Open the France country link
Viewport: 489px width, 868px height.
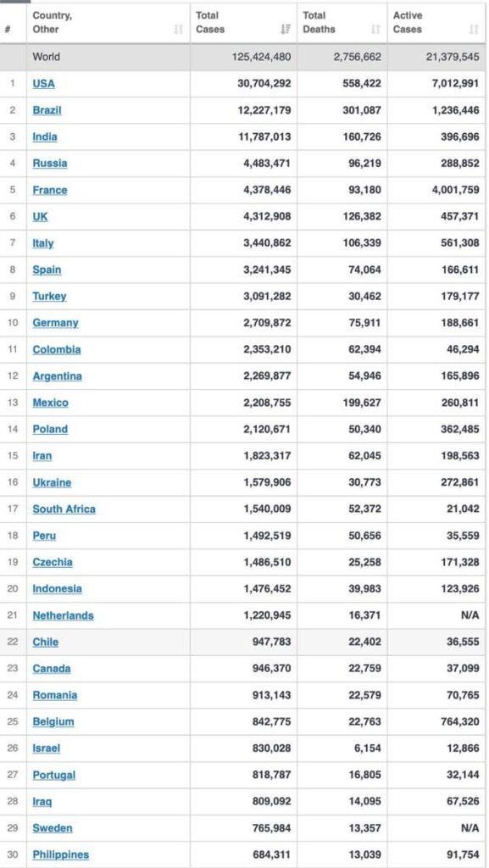(50, 190)
